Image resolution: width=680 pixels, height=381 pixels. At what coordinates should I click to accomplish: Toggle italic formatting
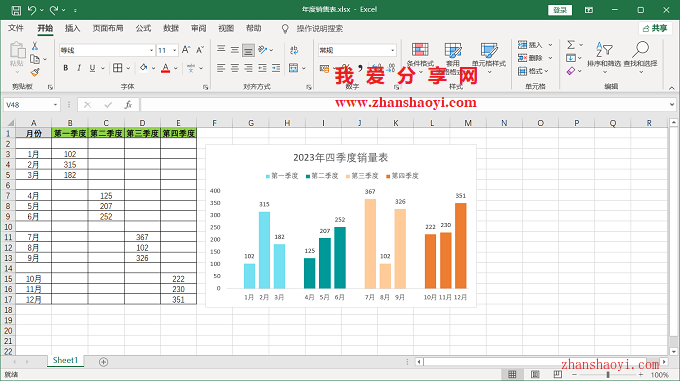point(79,68)
